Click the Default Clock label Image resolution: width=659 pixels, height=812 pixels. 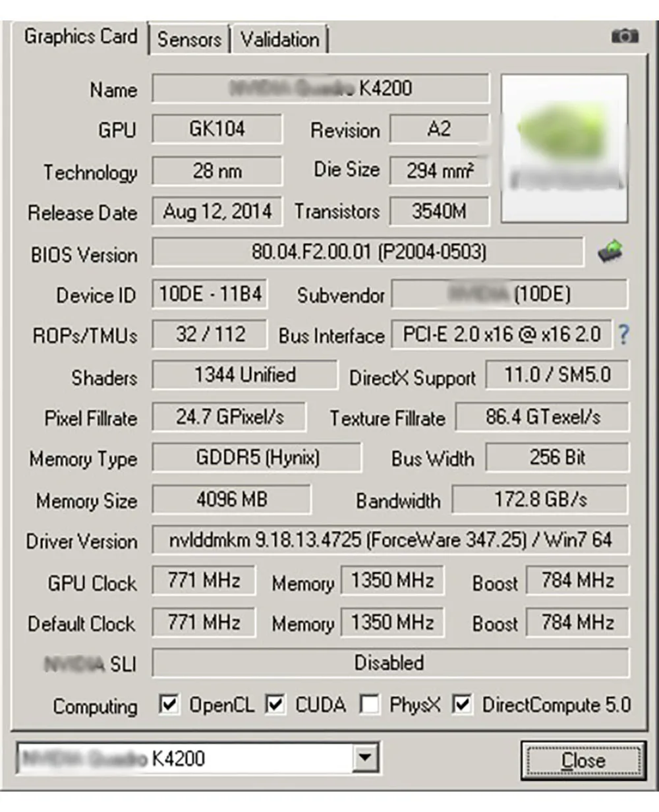[81, 623]
